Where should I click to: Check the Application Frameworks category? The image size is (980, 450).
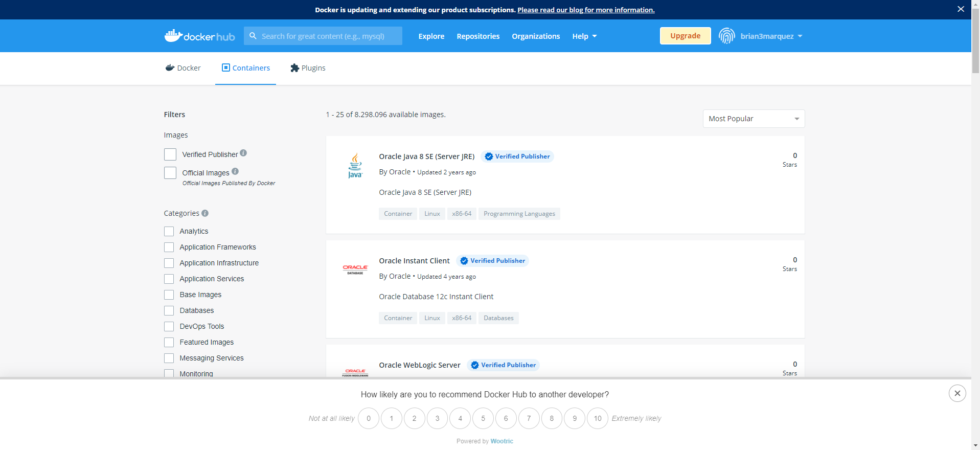coord(169,247)
